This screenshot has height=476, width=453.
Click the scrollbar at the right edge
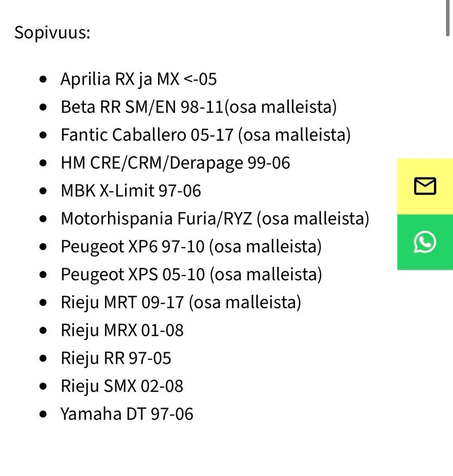click(x=448, y=17)
